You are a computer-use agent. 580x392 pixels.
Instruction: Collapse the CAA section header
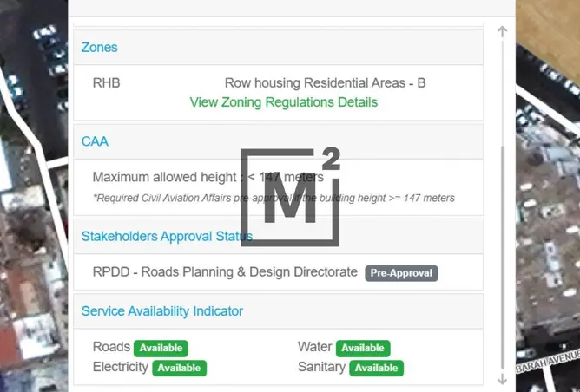coord(278,141)
